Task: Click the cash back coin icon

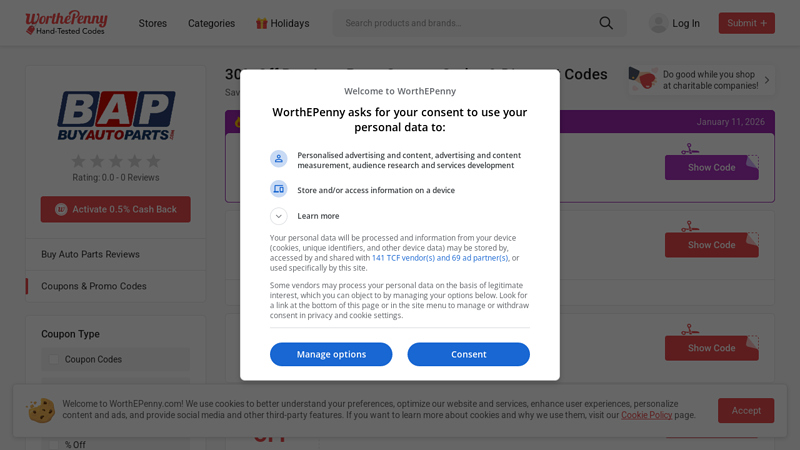Action: pos(61,209)
